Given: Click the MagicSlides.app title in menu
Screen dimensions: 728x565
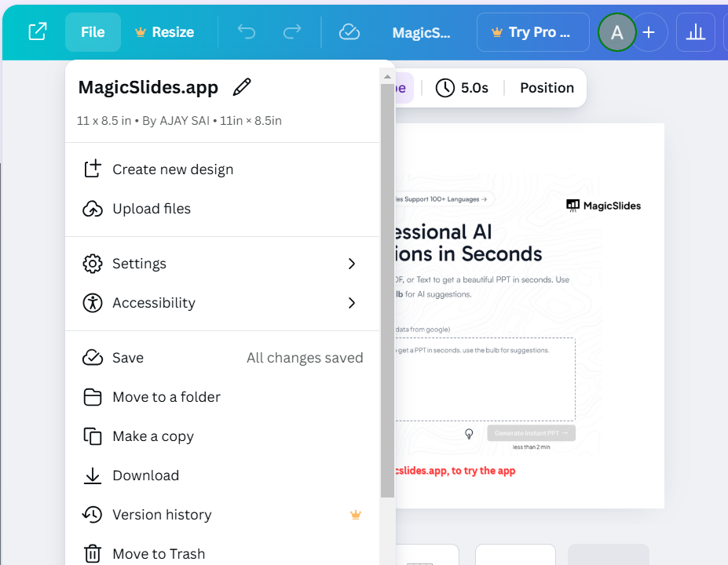Looking at the screenshot, I should coord(148,87).
